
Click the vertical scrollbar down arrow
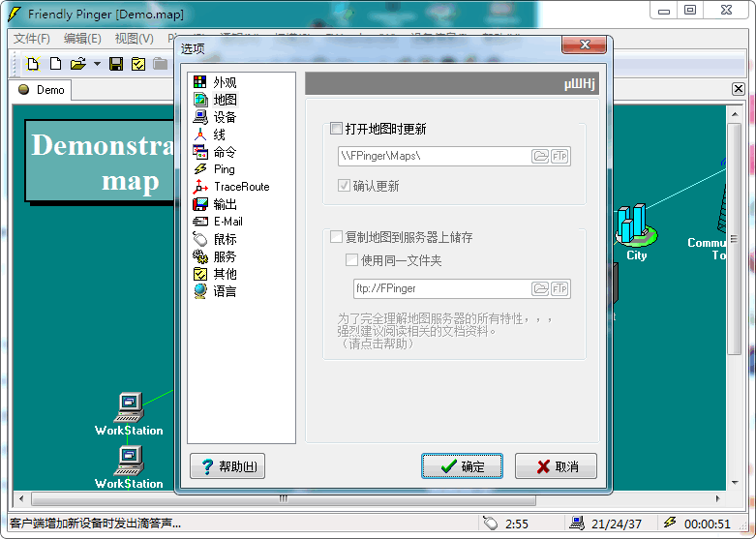tap(735, 483)
